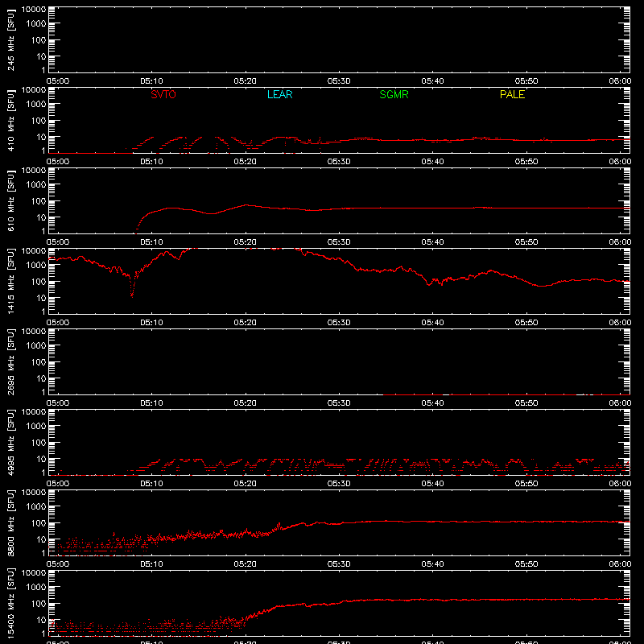644x644 pixels.
Task: Click the 1000 tick label of 410 MHz panel
Action: click(x=36, y=104)
